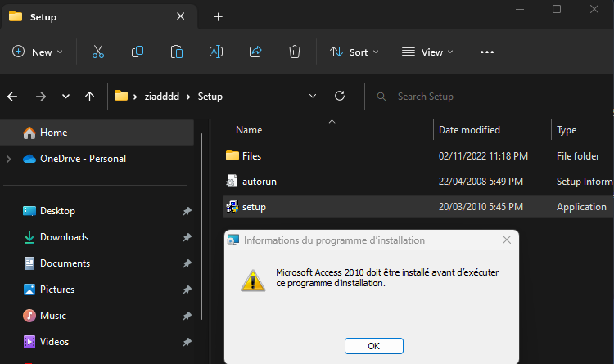The height and width of the screenshot is (364, 614).
Task: Open the New item dropdown
Action: (x=38, y=52)
